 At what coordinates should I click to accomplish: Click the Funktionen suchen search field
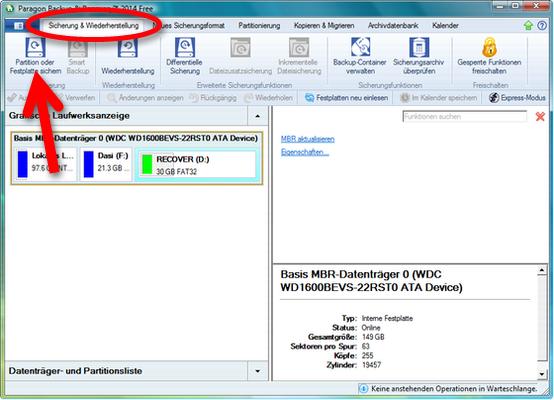[465, 117]
